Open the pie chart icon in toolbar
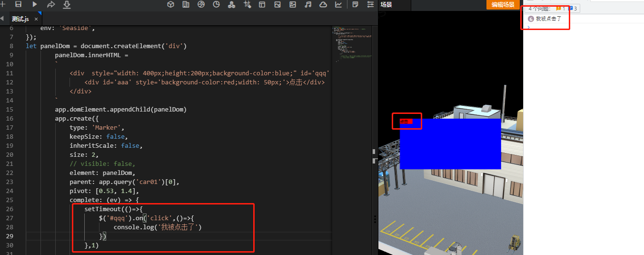 coord(216,4)
